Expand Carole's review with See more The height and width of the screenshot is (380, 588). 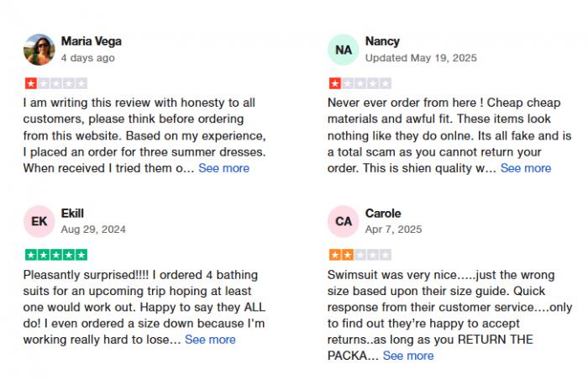tap(408, 356)
